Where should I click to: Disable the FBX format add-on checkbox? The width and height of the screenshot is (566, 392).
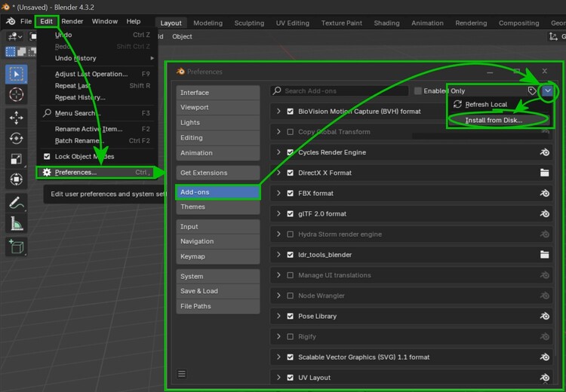click(x=291, y=193)
